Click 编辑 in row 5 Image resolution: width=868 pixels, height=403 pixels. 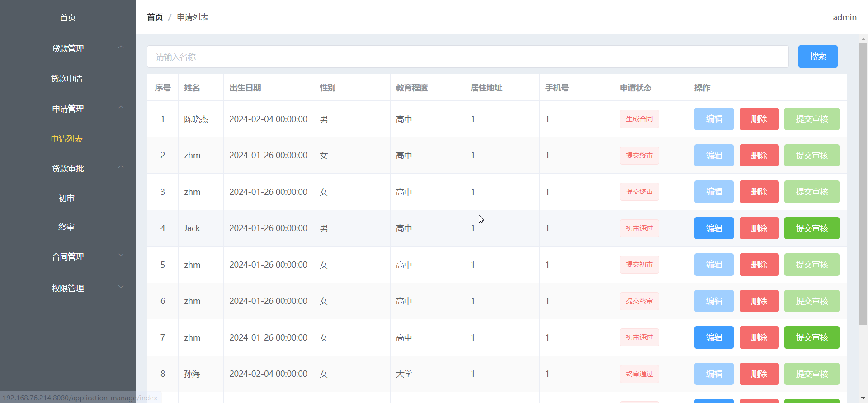tap(714, 265)
